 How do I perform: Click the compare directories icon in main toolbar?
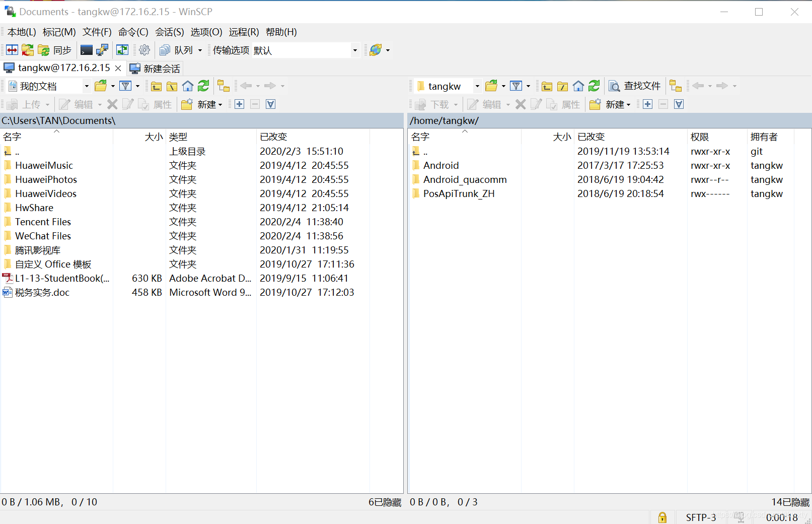(12, 50)
